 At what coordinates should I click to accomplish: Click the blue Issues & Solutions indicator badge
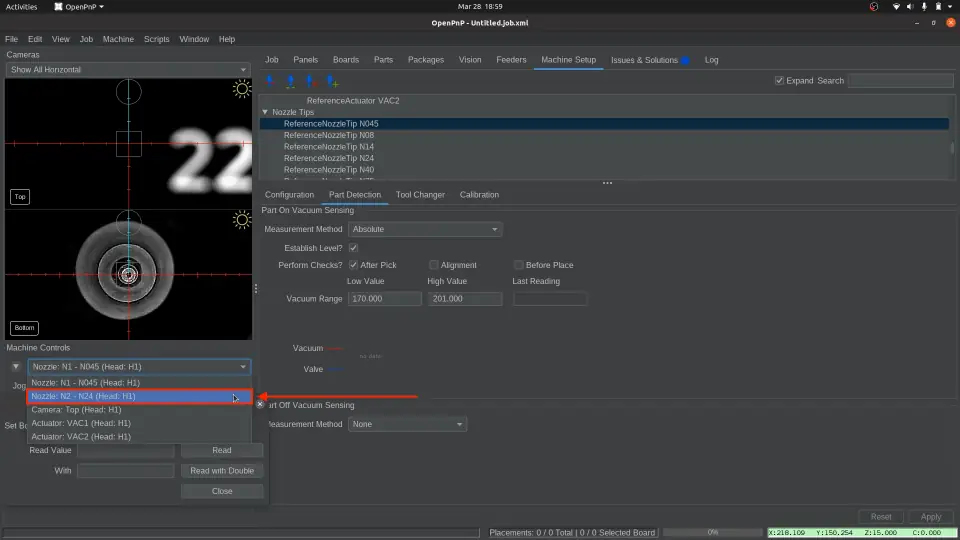[685, 60]
